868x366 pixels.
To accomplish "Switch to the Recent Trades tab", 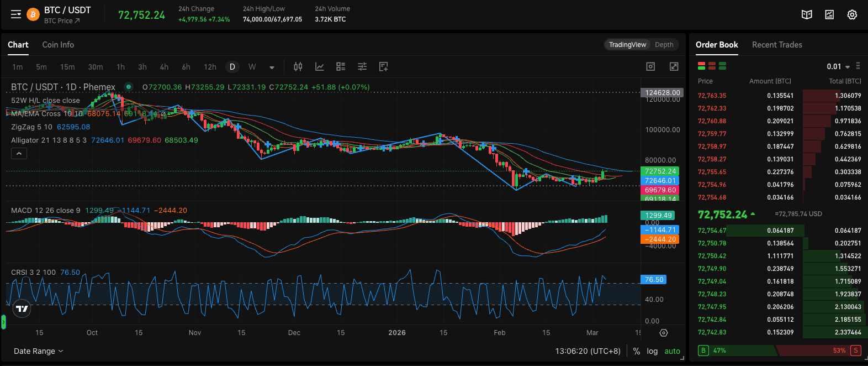I will pyautogui.click(x=777, y=45).
